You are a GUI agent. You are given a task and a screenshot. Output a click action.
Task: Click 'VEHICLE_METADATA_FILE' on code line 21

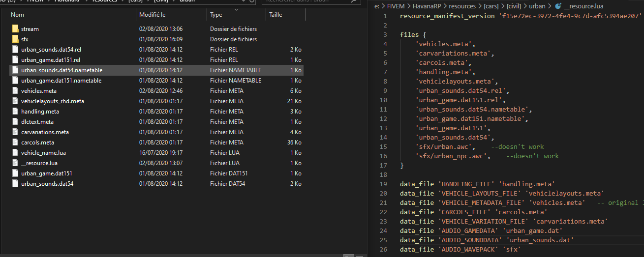click(482, 202)
